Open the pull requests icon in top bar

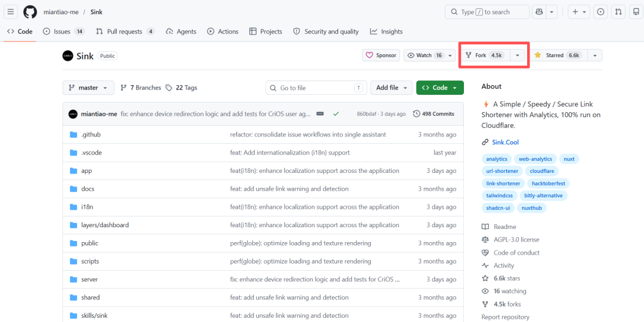click(x=618, y=12)
